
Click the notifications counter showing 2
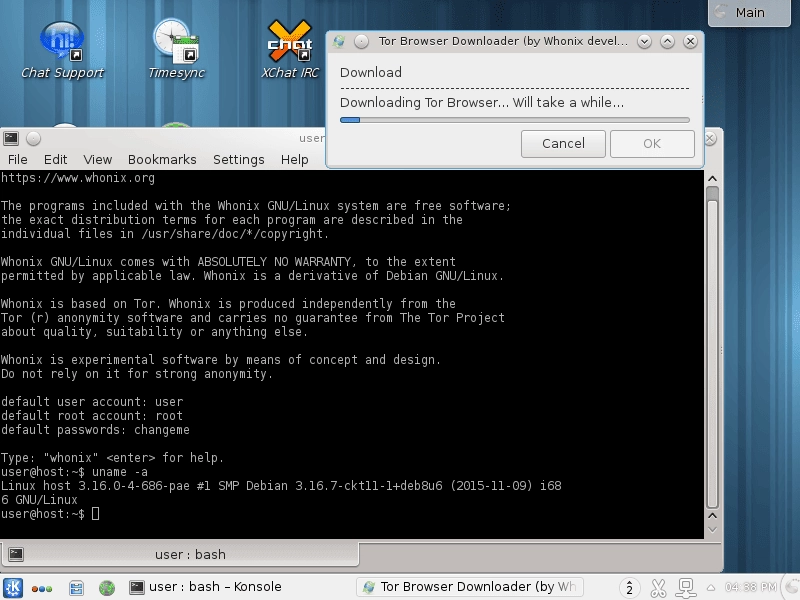pos(629,588)
